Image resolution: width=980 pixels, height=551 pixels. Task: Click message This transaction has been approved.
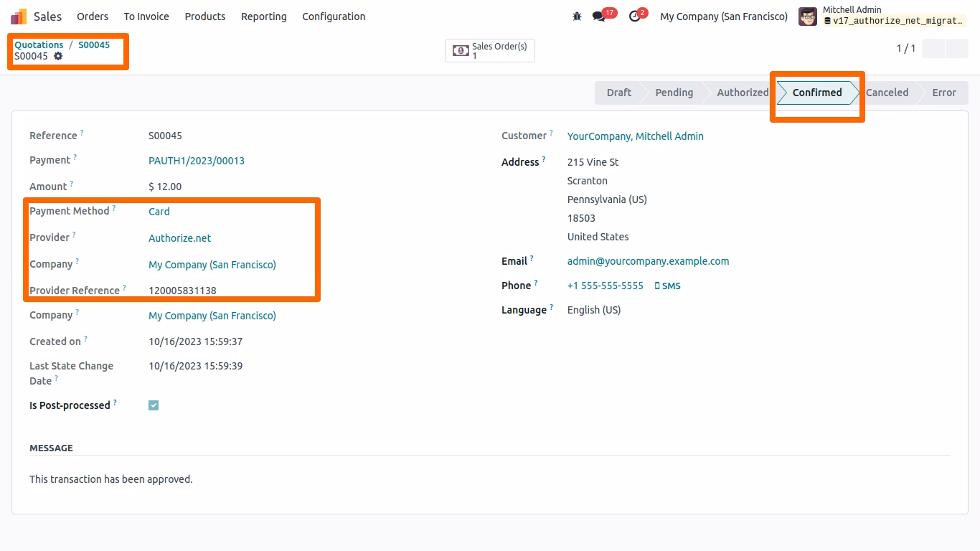click(x=111, y=479)
